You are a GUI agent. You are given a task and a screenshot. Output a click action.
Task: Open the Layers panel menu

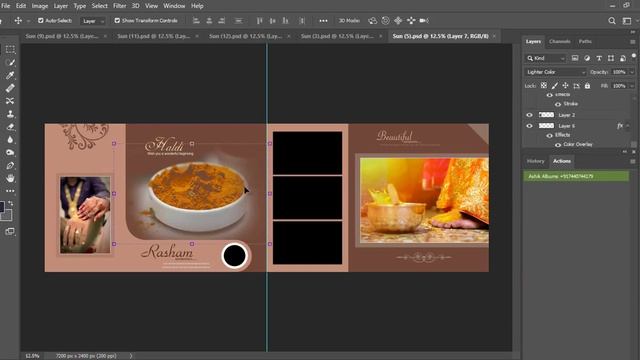[632, 42]
